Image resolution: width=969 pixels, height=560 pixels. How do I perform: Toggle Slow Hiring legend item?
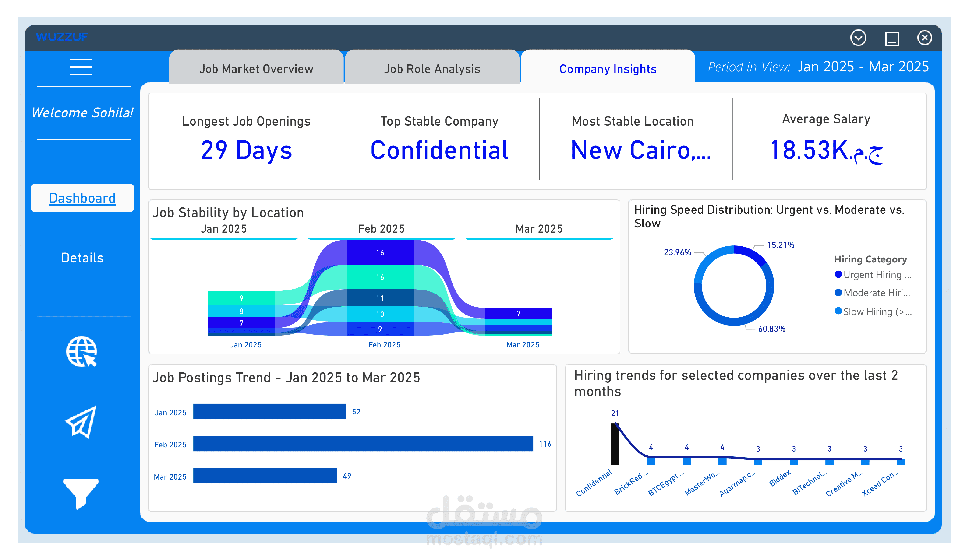coord(873,312)
